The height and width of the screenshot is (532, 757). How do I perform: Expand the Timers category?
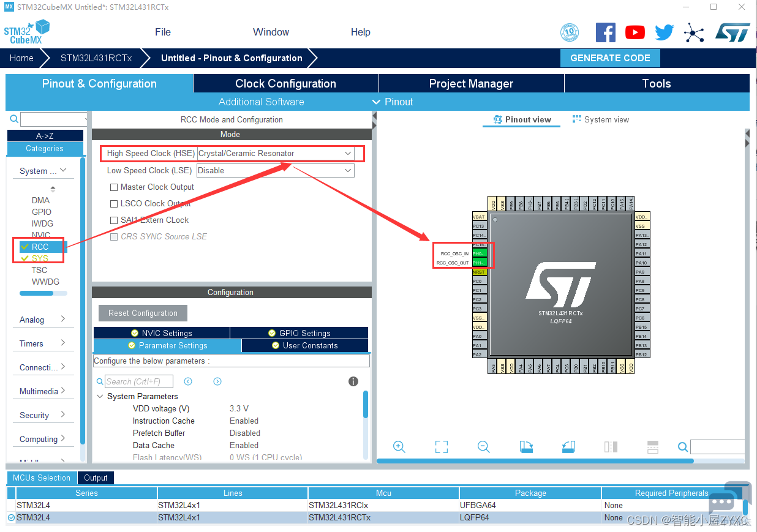42,343
